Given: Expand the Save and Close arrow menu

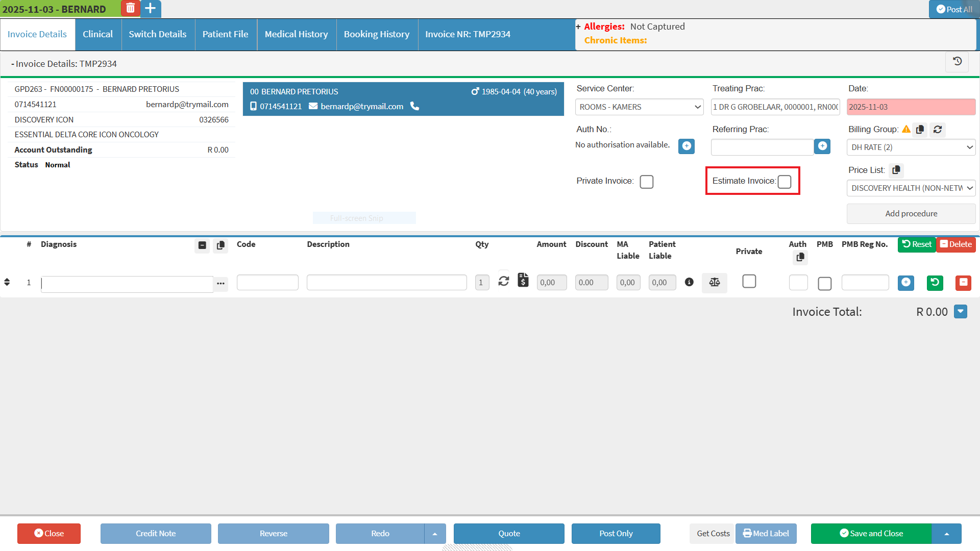Looking at the screenshot, I should point(946,534).
